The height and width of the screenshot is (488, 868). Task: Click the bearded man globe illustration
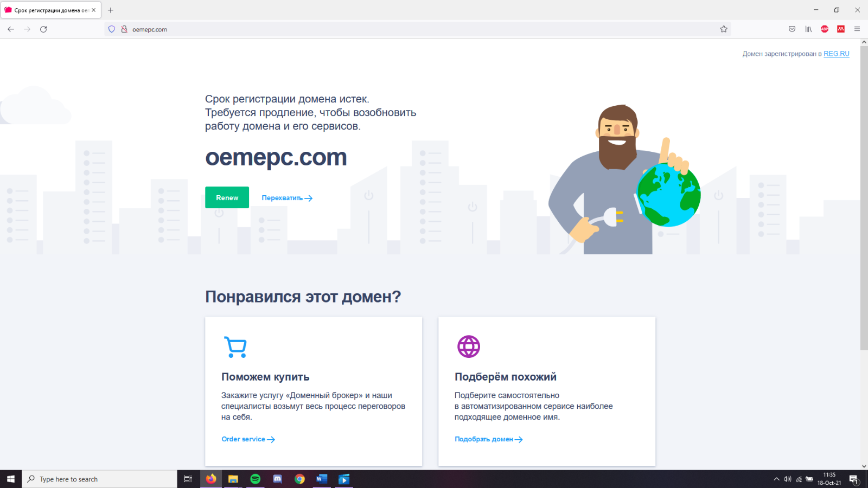pyautogui.click(x=624, y=179)
